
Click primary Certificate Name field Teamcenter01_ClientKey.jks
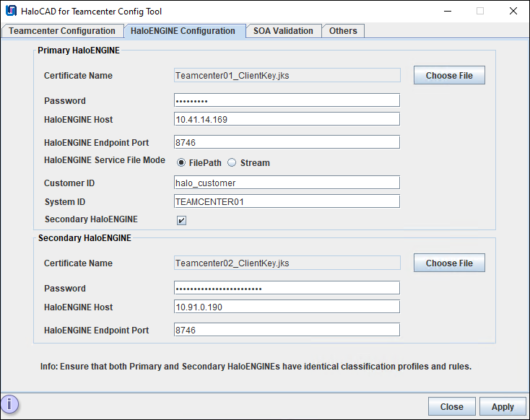coord(287,75)
